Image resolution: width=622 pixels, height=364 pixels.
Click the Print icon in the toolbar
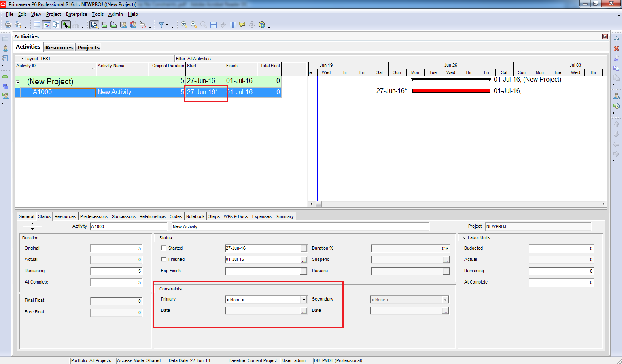(x=8, y=25)
